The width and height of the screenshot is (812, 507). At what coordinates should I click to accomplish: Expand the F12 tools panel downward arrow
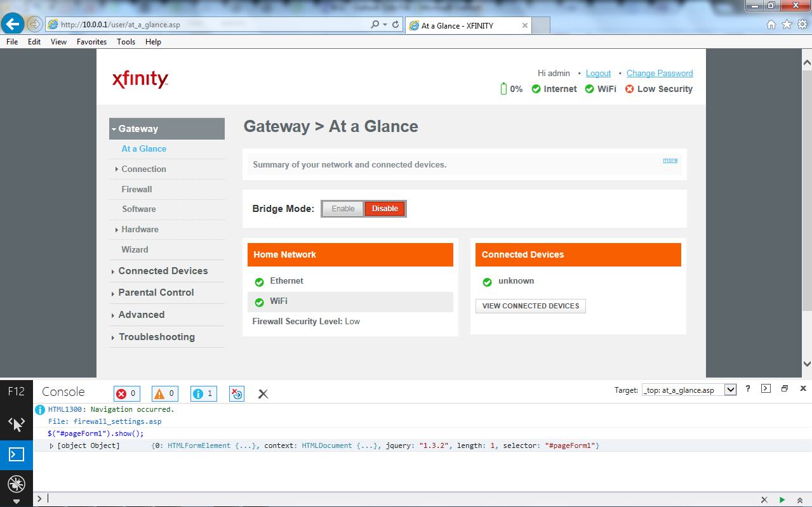(16, 501)
